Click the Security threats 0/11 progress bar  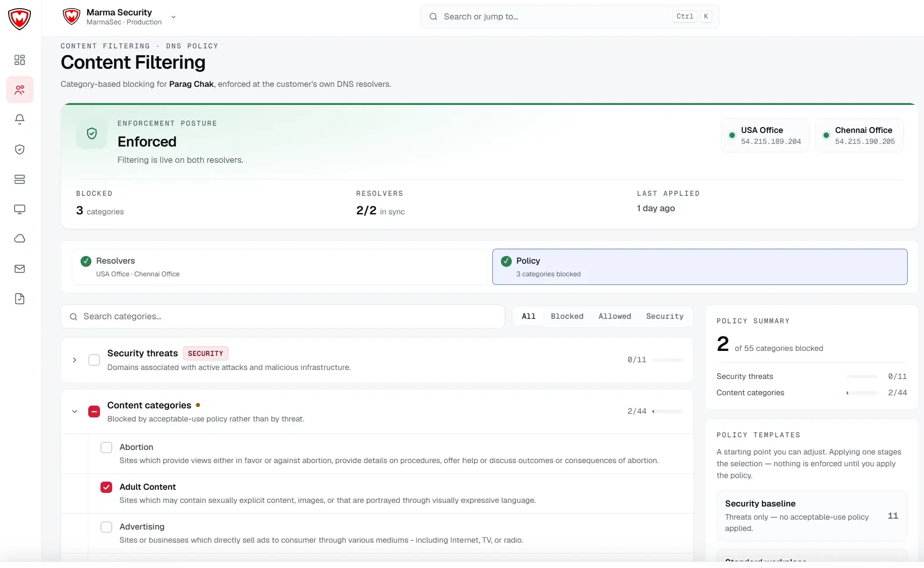coord(668,360)
